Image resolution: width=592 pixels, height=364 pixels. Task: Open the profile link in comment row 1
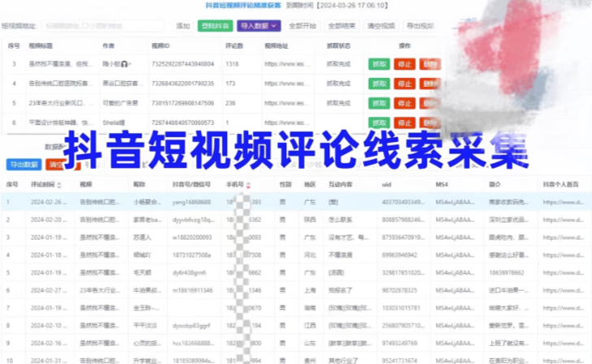(564, 202)
